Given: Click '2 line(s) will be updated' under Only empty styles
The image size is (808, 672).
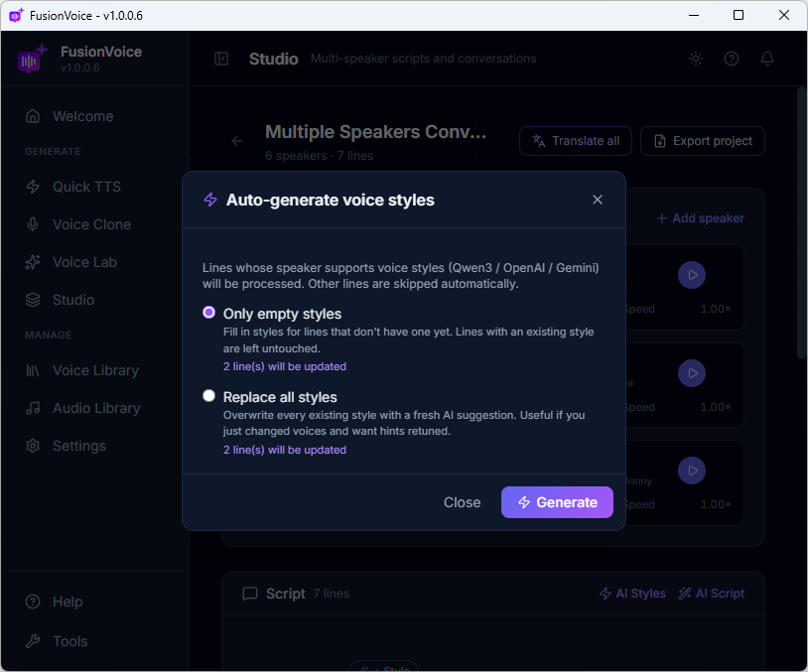Looking at the screenshot, I should point(285,366).
